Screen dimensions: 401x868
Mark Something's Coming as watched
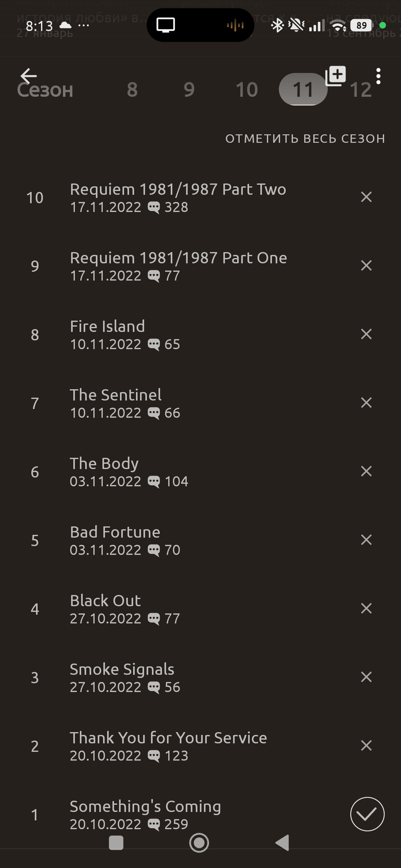pos(367,814)
